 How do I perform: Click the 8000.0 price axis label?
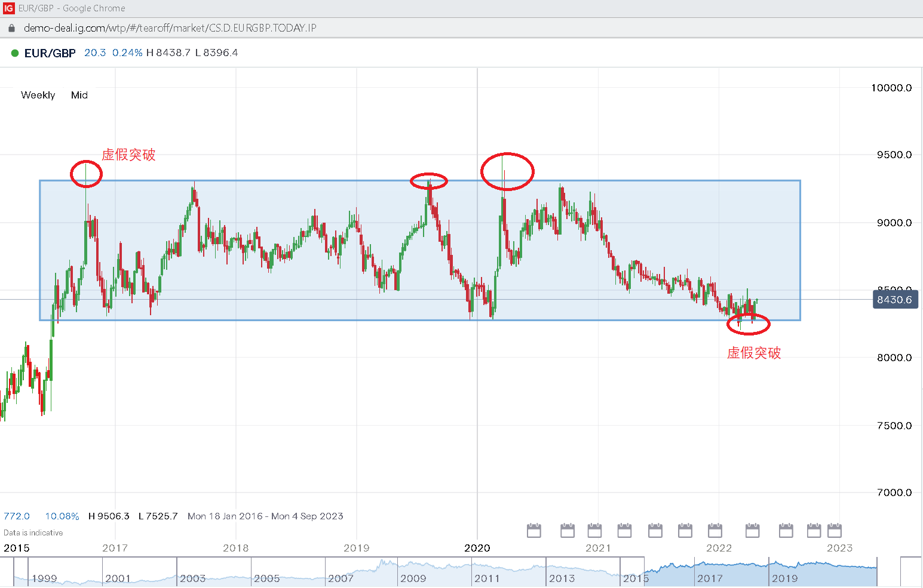point(894,358)
